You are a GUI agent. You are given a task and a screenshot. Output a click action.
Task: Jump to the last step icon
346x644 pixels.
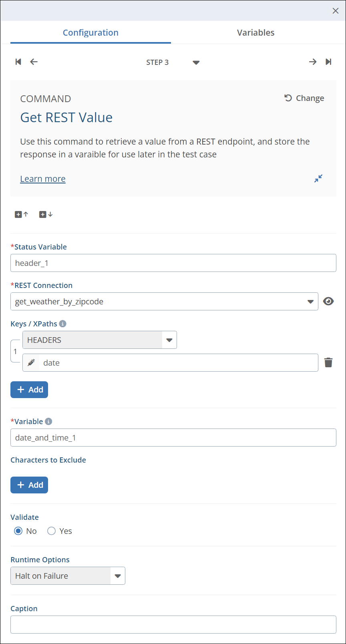pyautogui.click(x=328, y=62)
